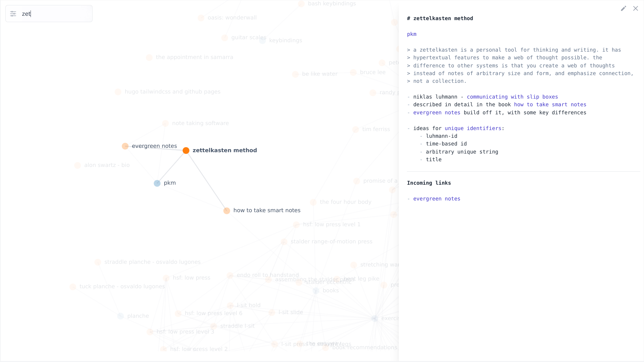
Task: Click the keybindings tag node
Action: click(x=263, y=41)
